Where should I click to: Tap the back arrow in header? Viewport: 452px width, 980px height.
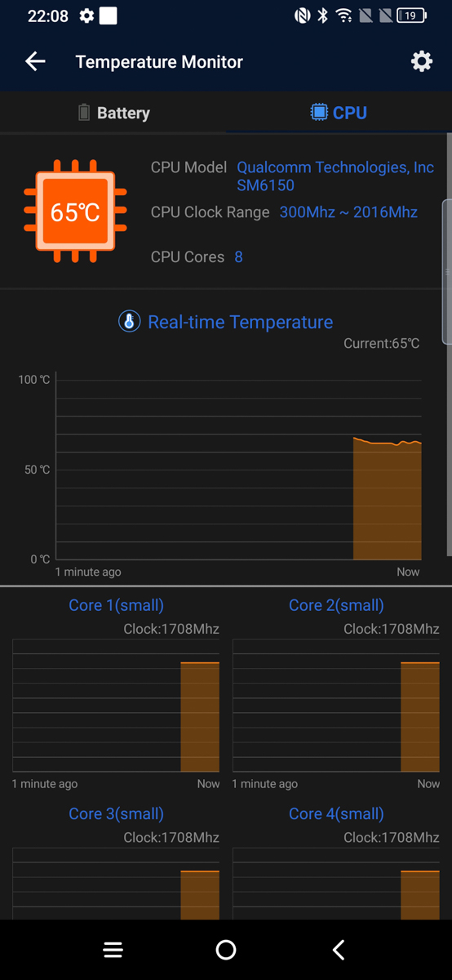[35, 62]
